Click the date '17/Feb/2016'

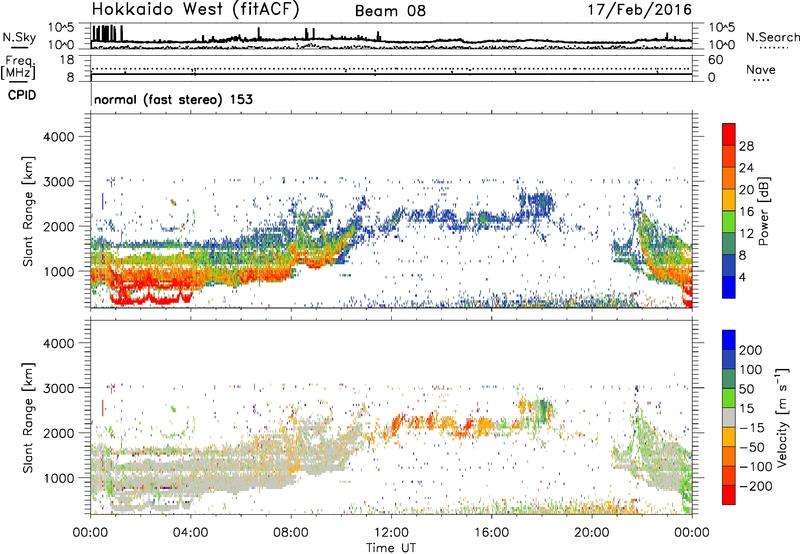pyautogui.click(x=640, y=10)
